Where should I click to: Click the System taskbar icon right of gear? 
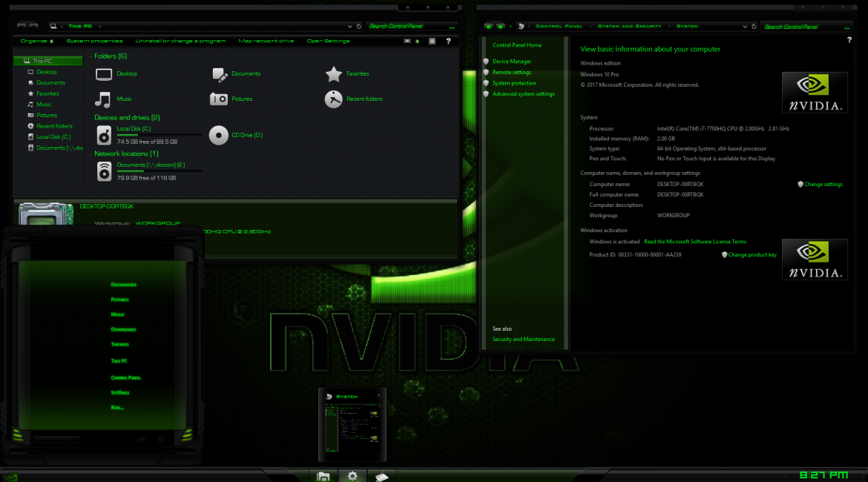(x=381, y=476)
